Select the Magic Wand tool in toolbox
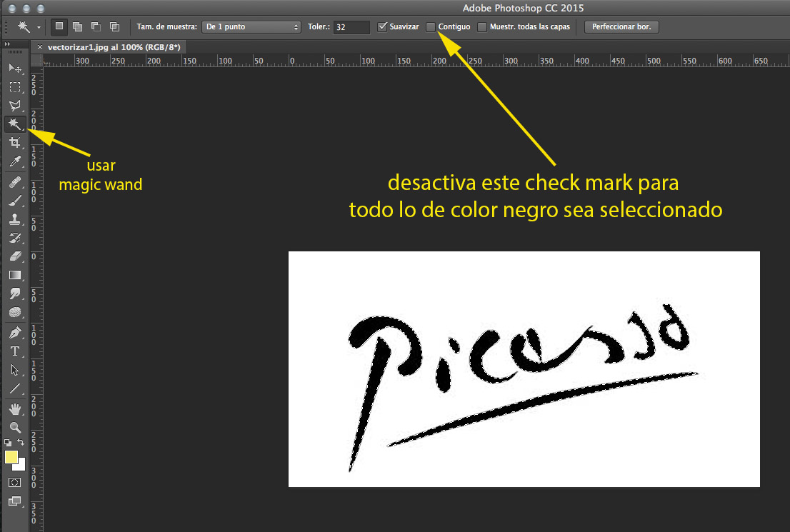The width and height of the screenshot is (790, 532). (15, 124)
